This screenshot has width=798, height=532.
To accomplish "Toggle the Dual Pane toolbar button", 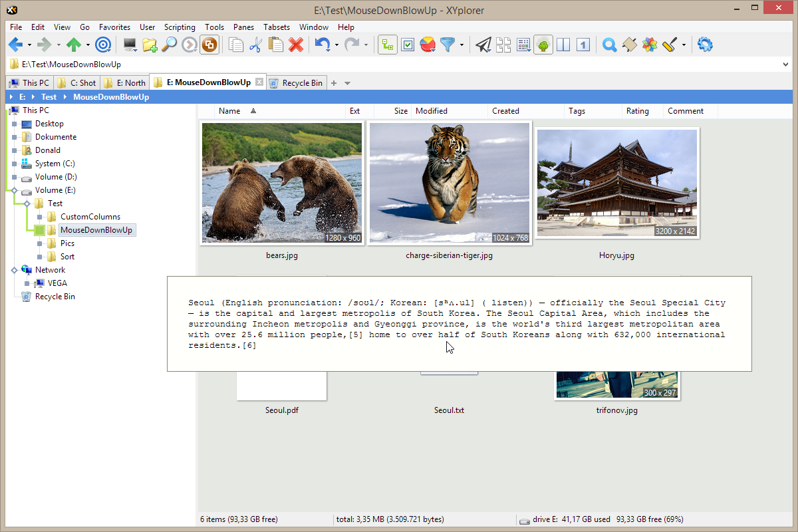I will (563, 45).
